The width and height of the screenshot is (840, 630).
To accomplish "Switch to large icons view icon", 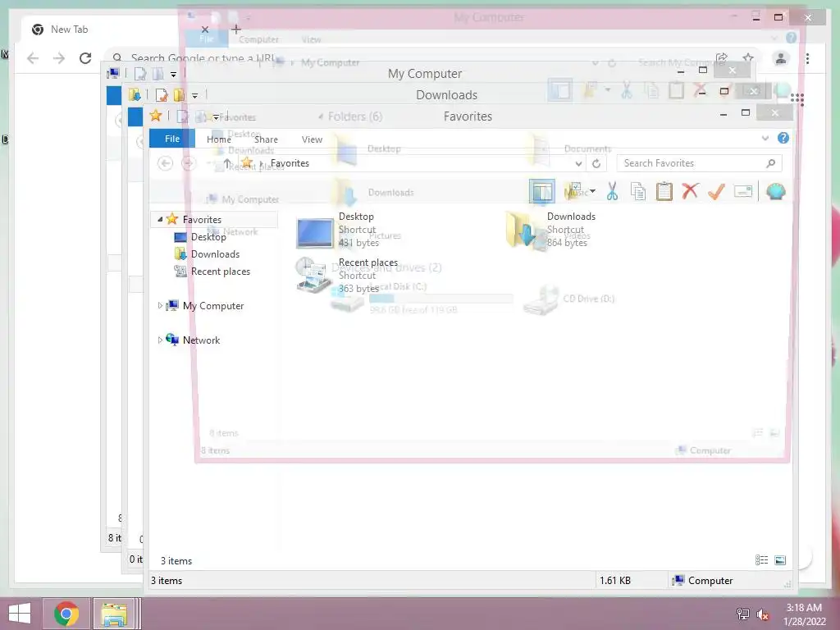I will coord(780,560).
